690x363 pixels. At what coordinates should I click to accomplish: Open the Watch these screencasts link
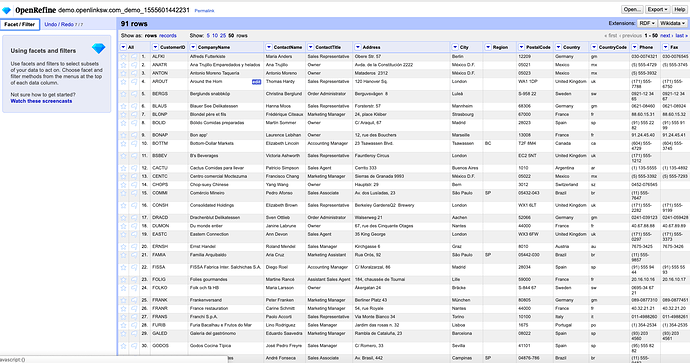[x=41, y=101]
